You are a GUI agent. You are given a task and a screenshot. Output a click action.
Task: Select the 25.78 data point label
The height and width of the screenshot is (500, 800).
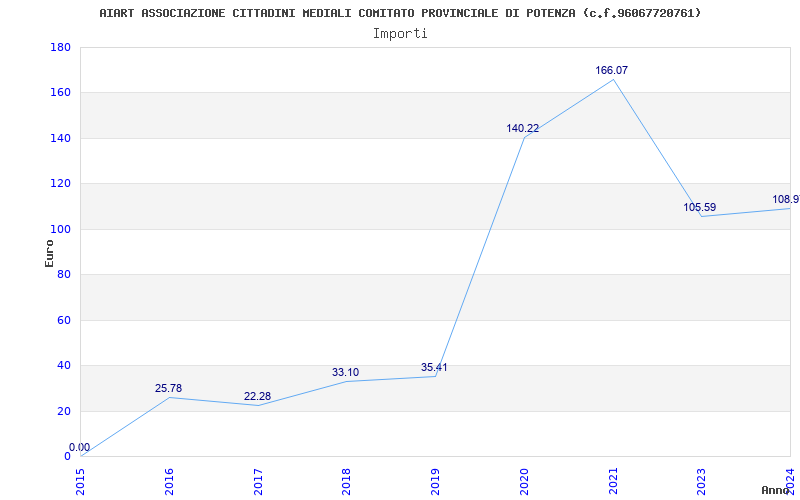click(x=168, y=388)
